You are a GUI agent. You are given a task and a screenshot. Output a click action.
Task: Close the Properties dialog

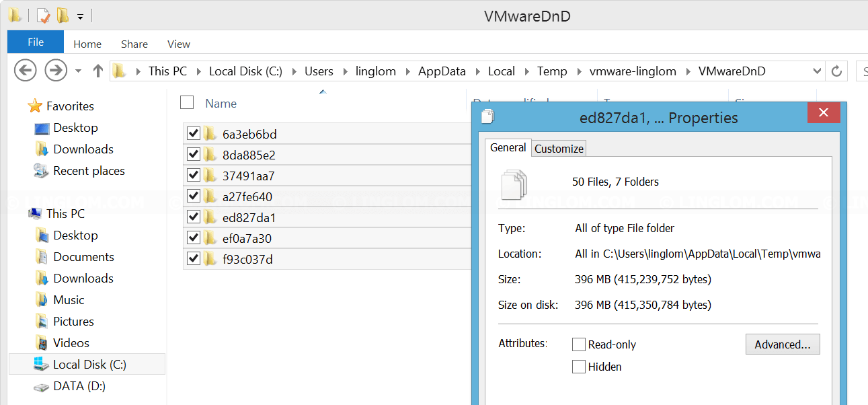pyautogui.click(x=824, y=113)
